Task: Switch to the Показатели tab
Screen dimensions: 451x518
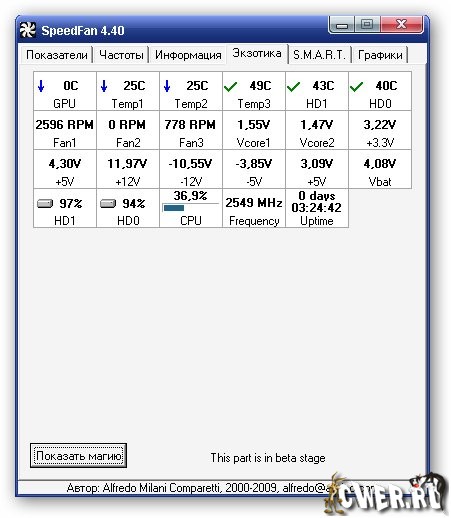Action: (x=57, y=55)
